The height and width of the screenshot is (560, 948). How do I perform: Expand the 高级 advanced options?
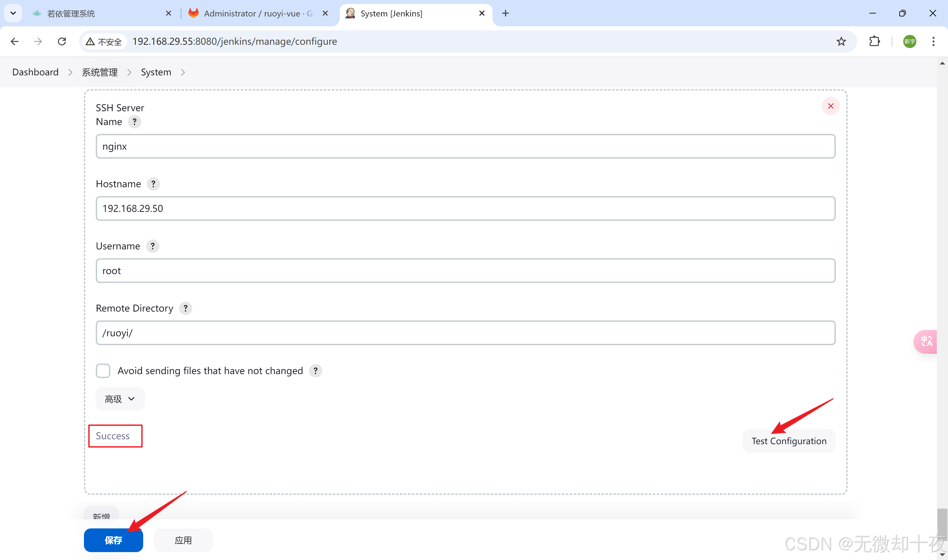click(120, 399)
